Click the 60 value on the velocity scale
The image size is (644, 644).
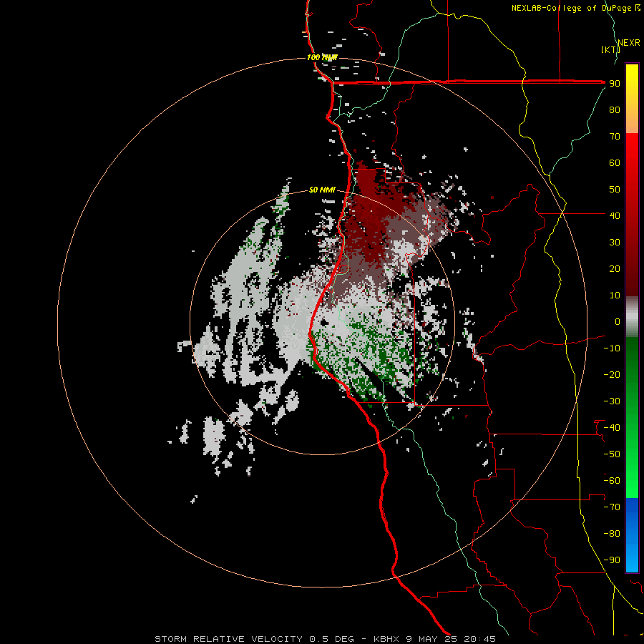click(615, 162)
